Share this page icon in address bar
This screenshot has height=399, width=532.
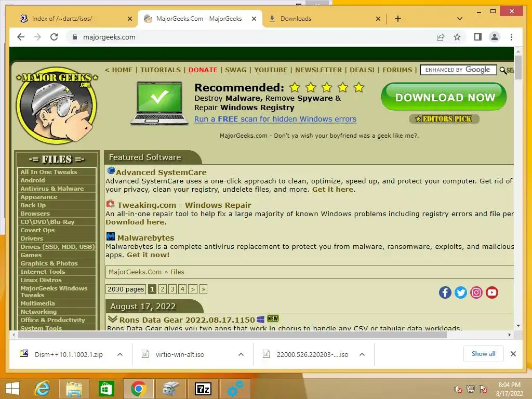[x=441, y=37]
